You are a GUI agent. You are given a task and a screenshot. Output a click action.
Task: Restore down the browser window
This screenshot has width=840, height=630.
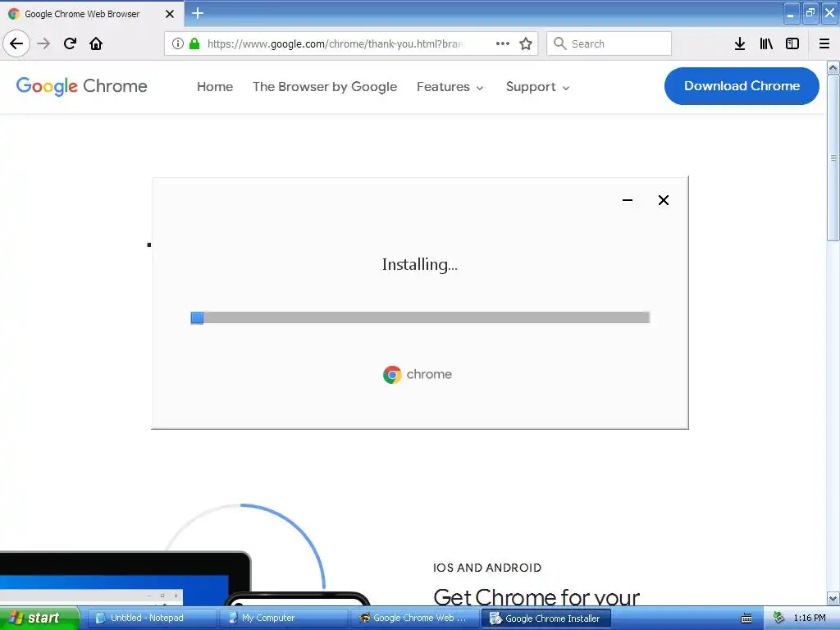(x=810, y=13)
